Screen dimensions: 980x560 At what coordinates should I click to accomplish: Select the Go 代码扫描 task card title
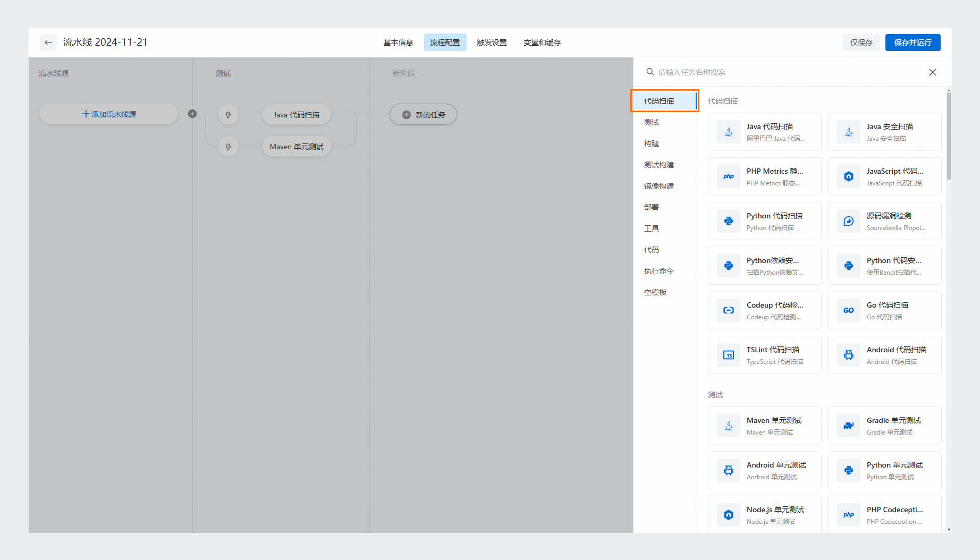tap(888, 305)
